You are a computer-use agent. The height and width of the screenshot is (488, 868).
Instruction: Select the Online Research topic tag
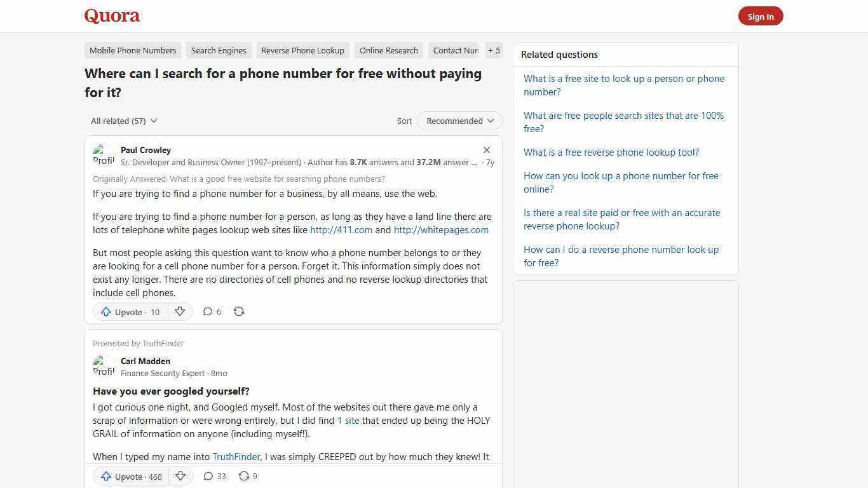tap(388, 50)
